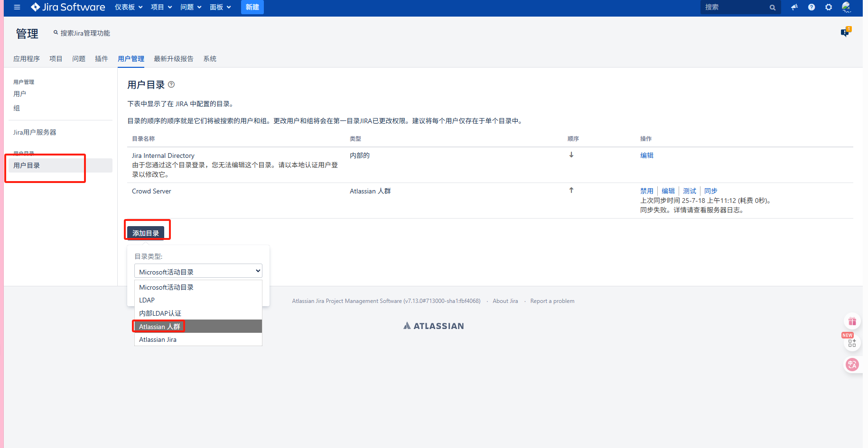868x448 pixels.
Task: Click 搜索Jira管理功能 search link
Action: click(82, 33)
